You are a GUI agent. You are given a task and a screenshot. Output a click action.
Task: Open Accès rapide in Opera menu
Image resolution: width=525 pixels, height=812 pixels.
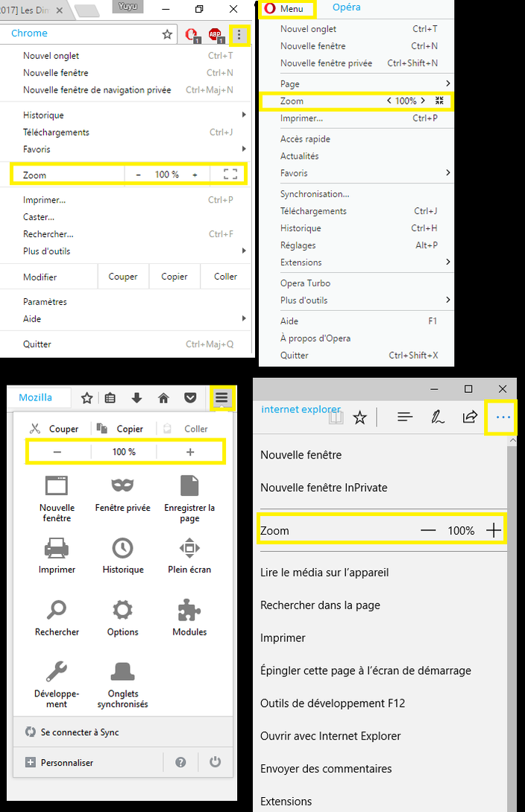(x=305, y=139)
